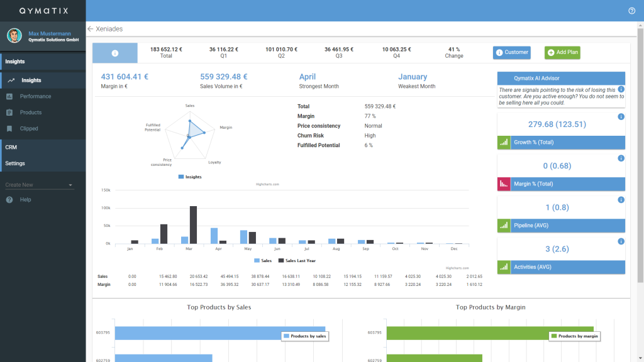The width and height of the screenshot is (644, 362).
Task: Click info icon in Qymatix AI Advisor panel
Action: (621, 89)
